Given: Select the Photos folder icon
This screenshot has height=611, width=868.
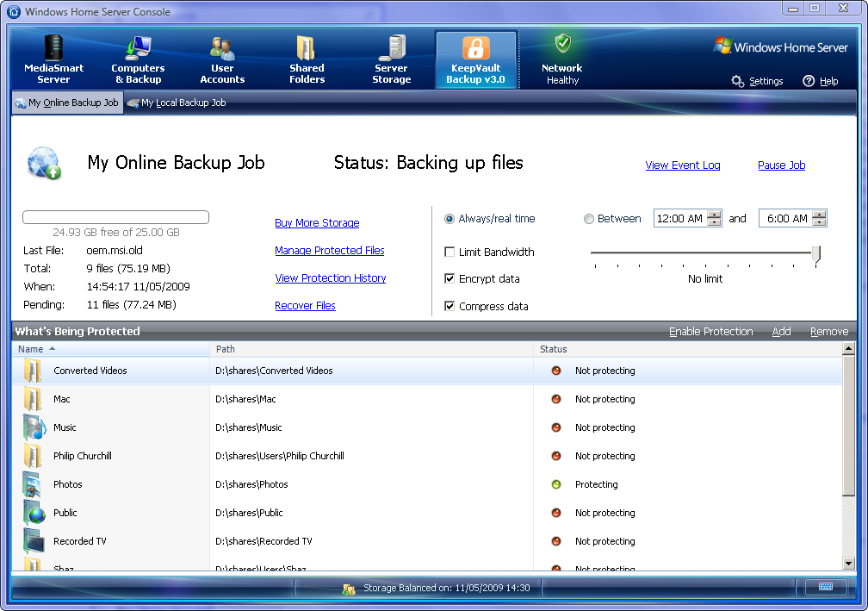Looking at the screenshot, I should coord(32,484).
